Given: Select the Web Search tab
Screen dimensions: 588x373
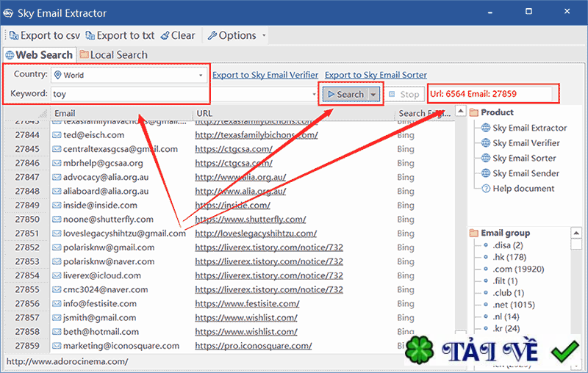Looking at the screenshot, I should pos(40,55).
